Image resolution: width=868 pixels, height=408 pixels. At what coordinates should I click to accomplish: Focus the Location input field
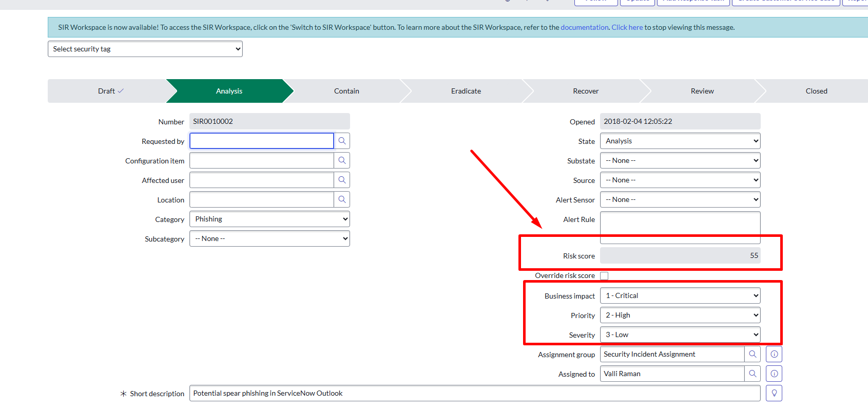[x=262, y=199]
